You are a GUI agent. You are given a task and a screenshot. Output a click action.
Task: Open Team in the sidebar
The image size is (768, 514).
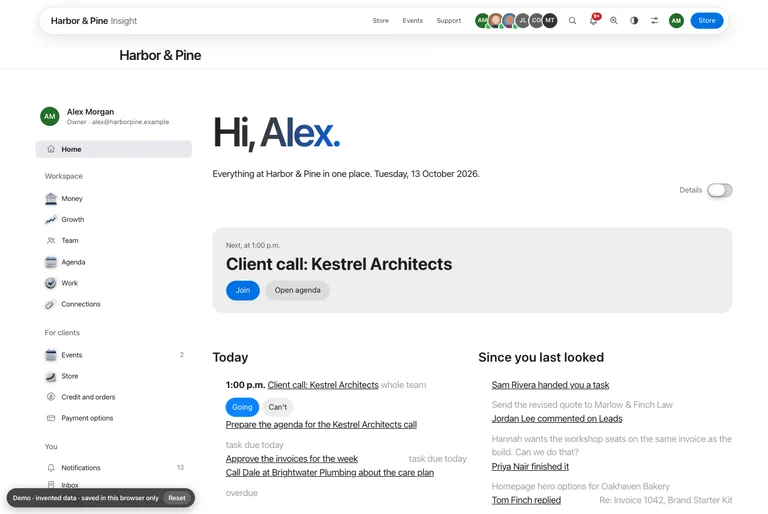pyautogui.click(x=114, y=241)
